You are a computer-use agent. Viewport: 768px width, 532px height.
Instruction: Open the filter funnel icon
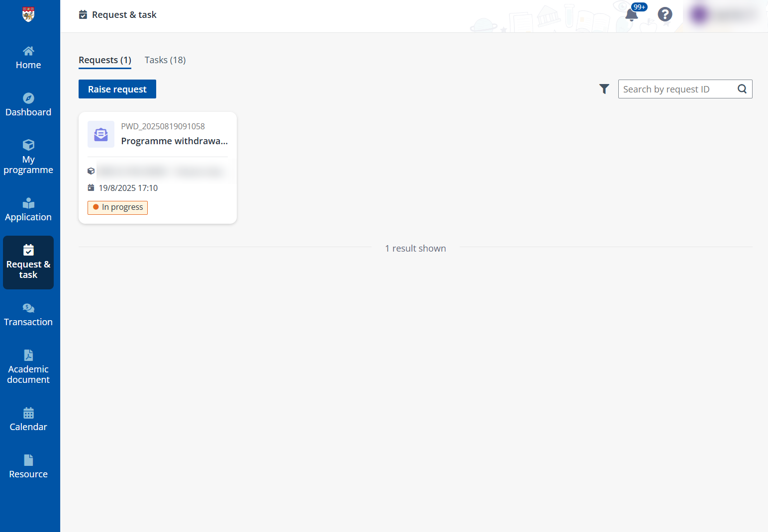(604, 89)
